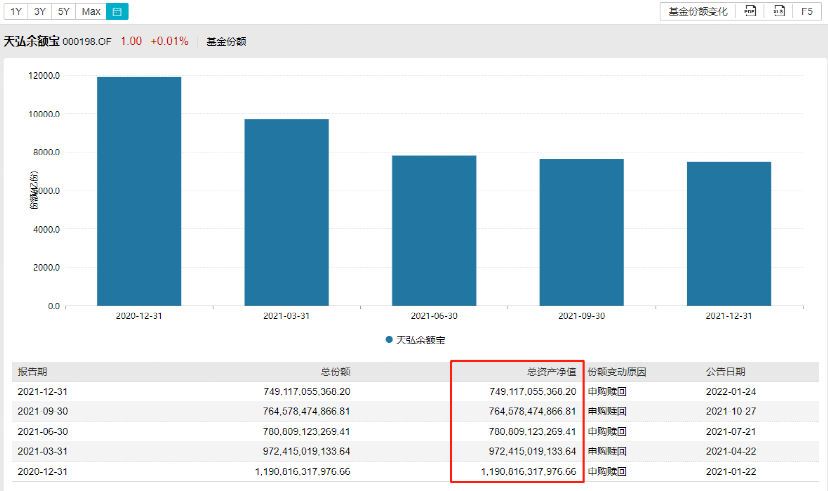The image size is (828, 491).
Task: Open the custom date calendar icon
Action: [117, 12]
